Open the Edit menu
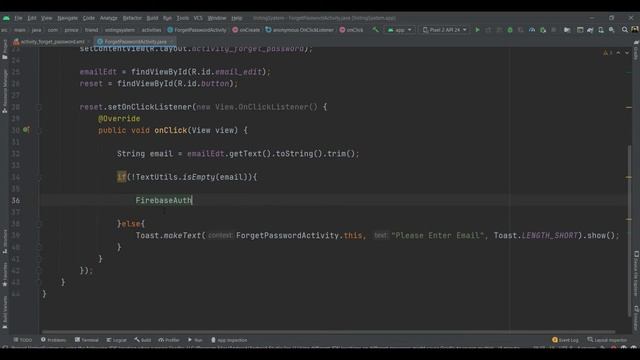The height and width of the screenshot is (360, 640). pyautogui.click(x=31, y=18)
